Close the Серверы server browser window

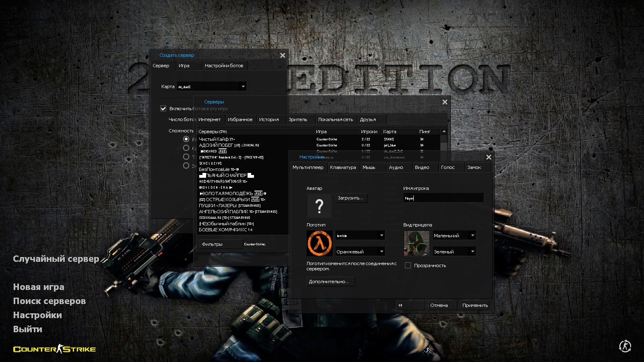[x=445, y=102]
